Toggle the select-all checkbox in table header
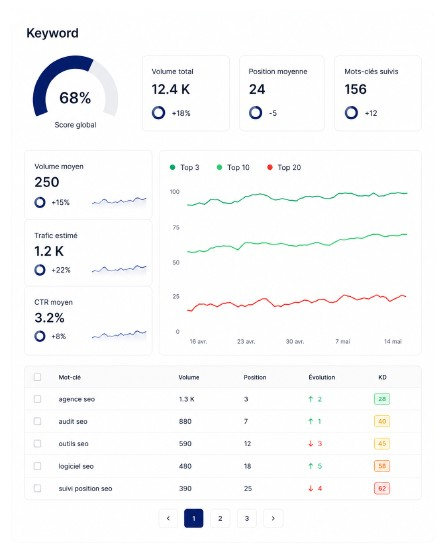The width and height of the screenshot is (447, 558). tap(37, 377)
